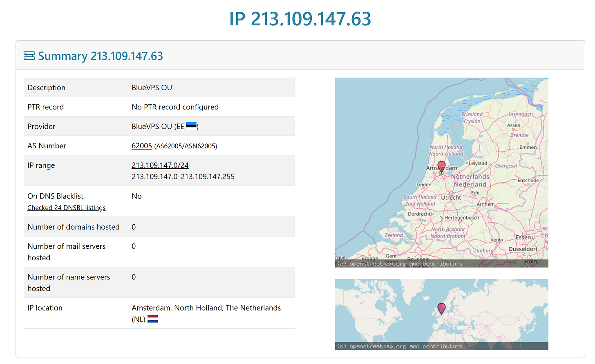Click the AS Number label
This screenshot has height=364, width=595.
pyautogui.click(x=47, y=146)
